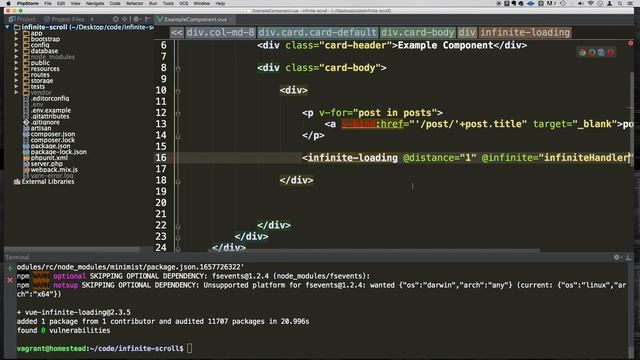Open in Safari browser icon in editor
Image resolution: width=640 pixels, height=360 pixels.
click(x=601, y=52)
